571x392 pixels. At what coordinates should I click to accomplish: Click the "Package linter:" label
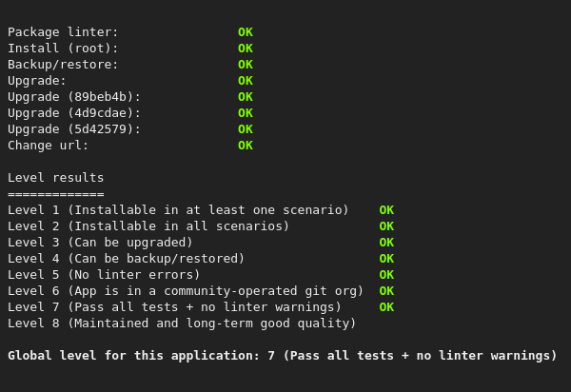tap(63, 32)
